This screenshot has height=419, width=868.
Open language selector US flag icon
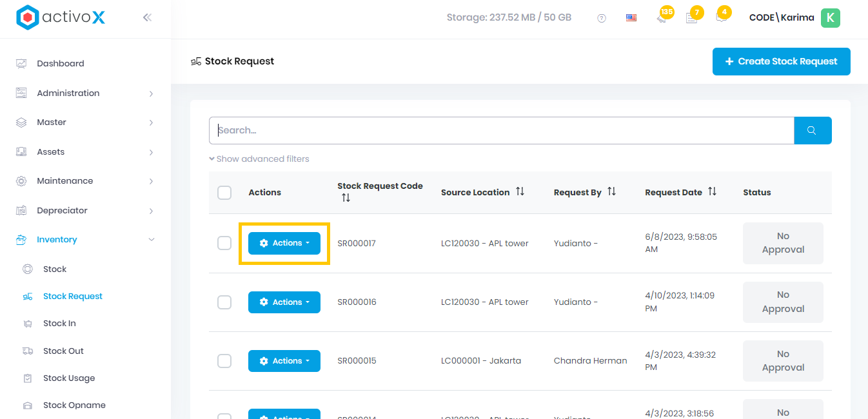tap(631, 18)
